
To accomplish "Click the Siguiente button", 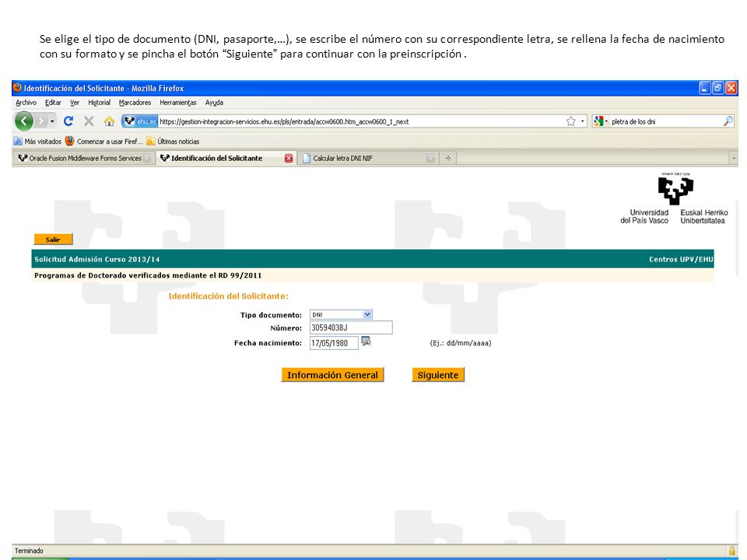I will (438, 375).
